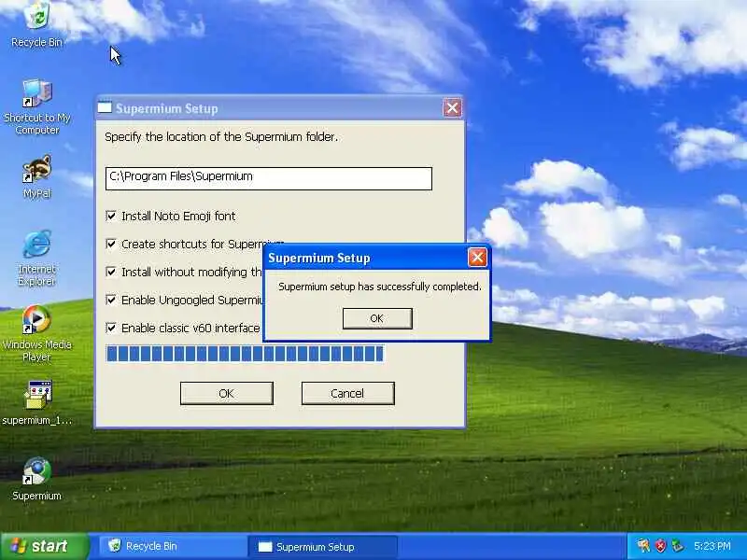
Task: Select Windows Media Player desktop icon
Action: (x=36, y=333)
